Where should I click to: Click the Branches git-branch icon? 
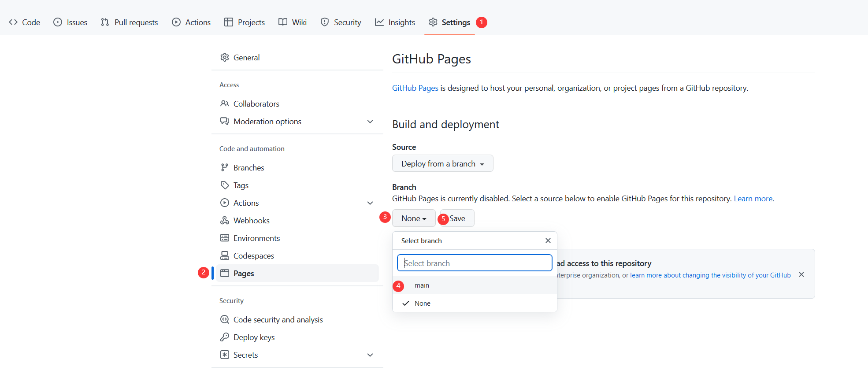click(x=225, y=167)
